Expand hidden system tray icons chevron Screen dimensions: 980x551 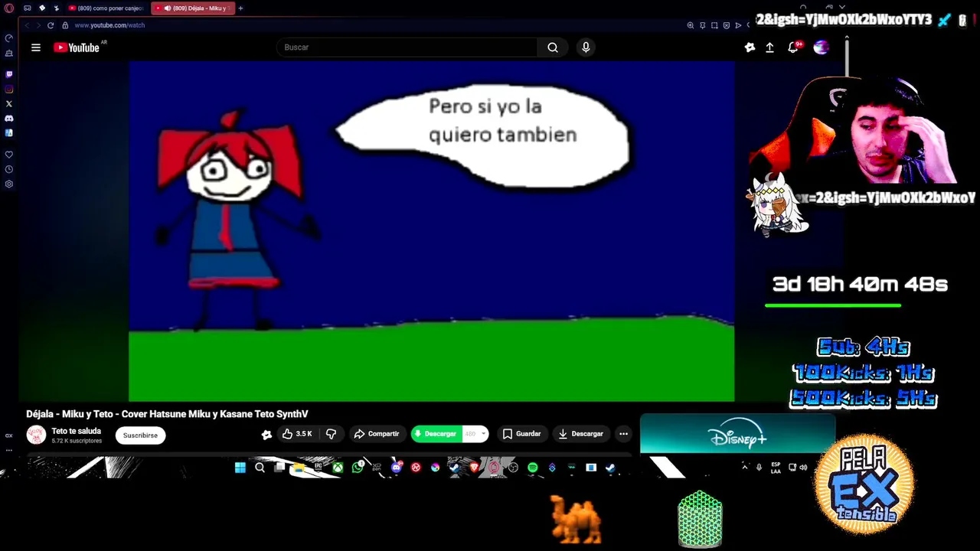[744, 467]
